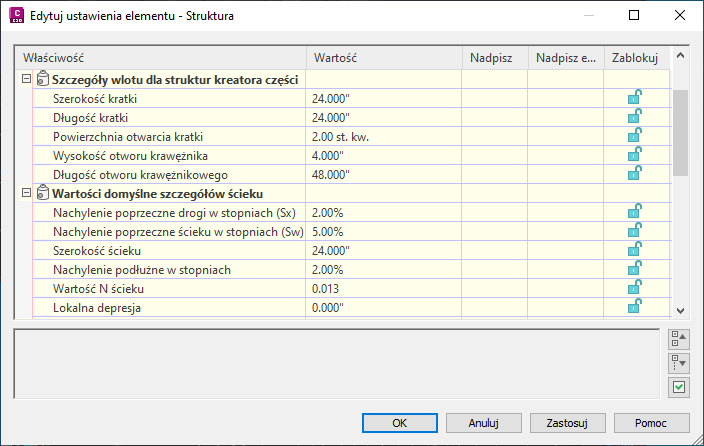Sort by the Właściwość column header
The height and width of the screenshot is (446, 704).
point(160,58)
